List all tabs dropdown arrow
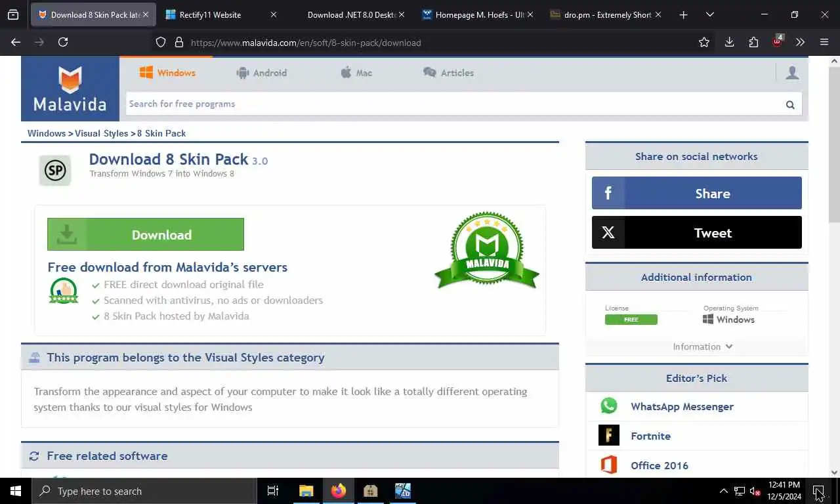Image resolution: width=840 pixels, height=504 pixels. [x=709, y=14]
